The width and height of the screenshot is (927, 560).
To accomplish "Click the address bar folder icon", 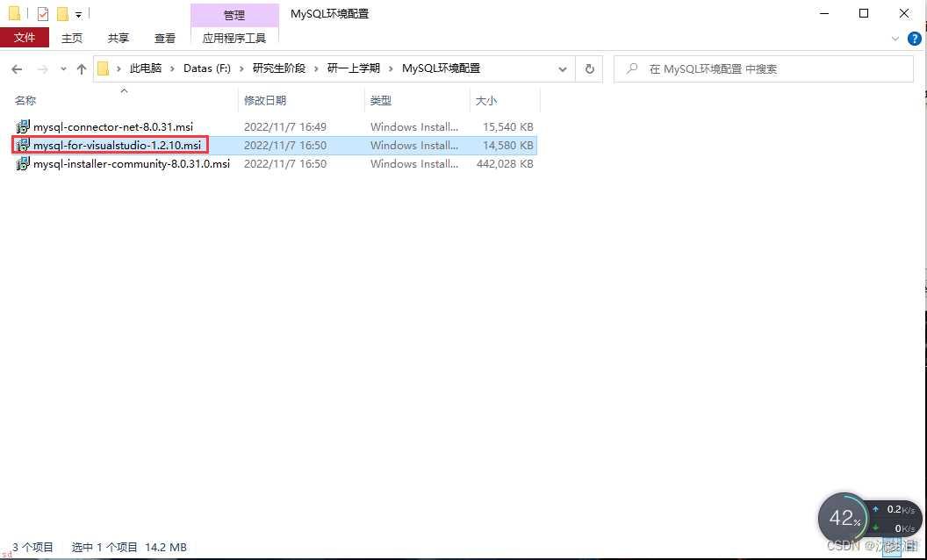I will pos(104,68).
